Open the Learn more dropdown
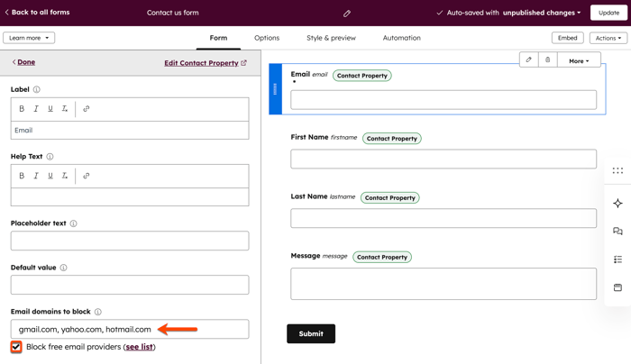 pos(29,38)
